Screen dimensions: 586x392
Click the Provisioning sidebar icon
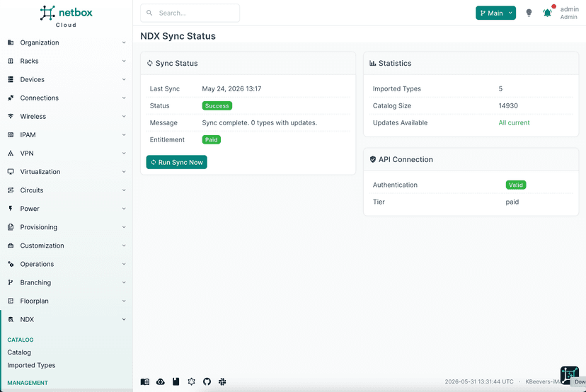(x=11, y=227)
